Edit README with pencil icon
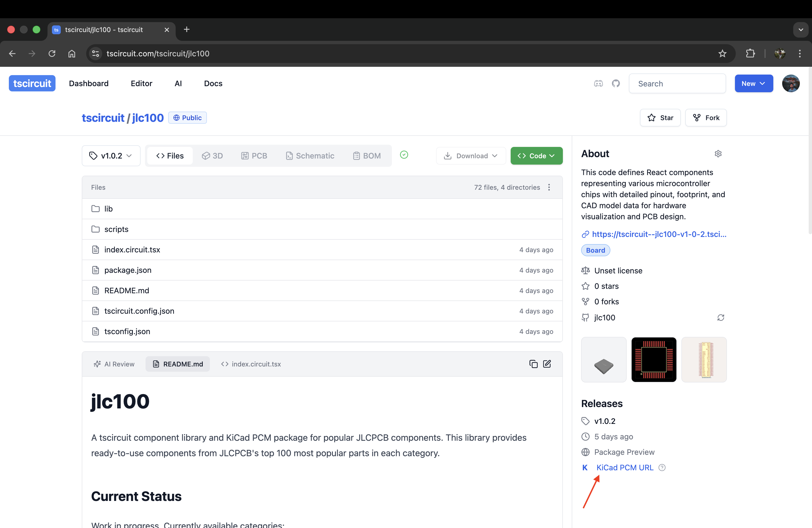 click(547, 364)
